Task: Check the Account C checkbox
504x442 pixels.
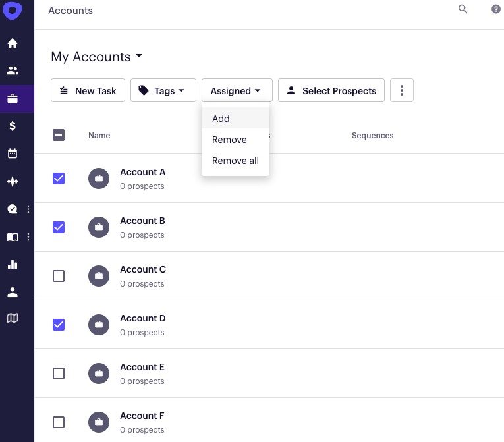Action: click(59, 276)
